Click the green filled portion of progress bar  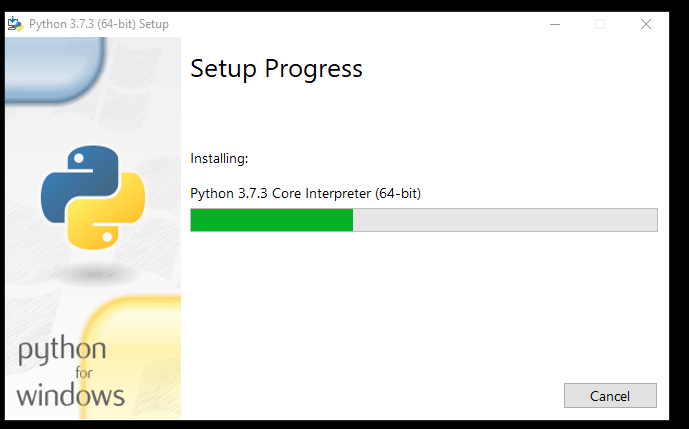click(x=272, y=220)
